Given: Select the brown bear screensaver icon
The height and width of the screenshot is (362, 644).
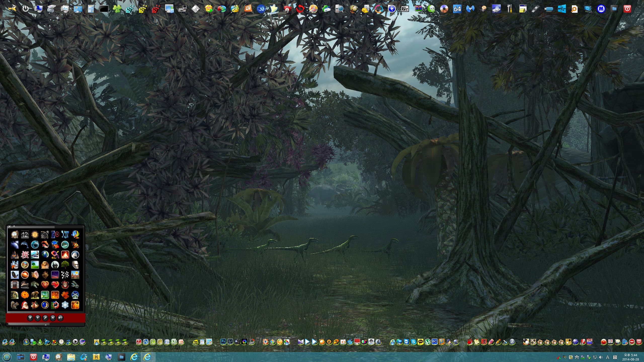Looking at the screenshot, I should click(35, 295).
